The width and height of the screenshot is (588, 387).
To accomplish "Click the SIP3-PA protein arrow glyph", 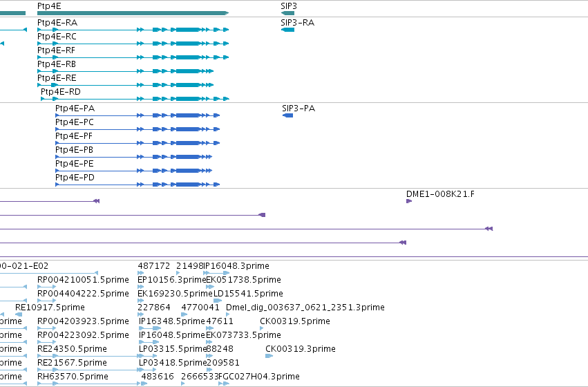I will [287, 115].
